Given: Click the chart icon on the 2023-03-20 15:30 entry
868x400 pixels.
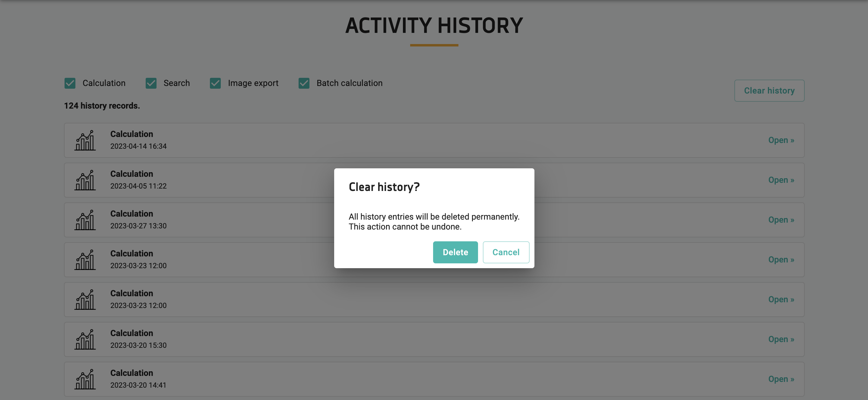Looking at the screenshot, I should [x=85, y=339].
